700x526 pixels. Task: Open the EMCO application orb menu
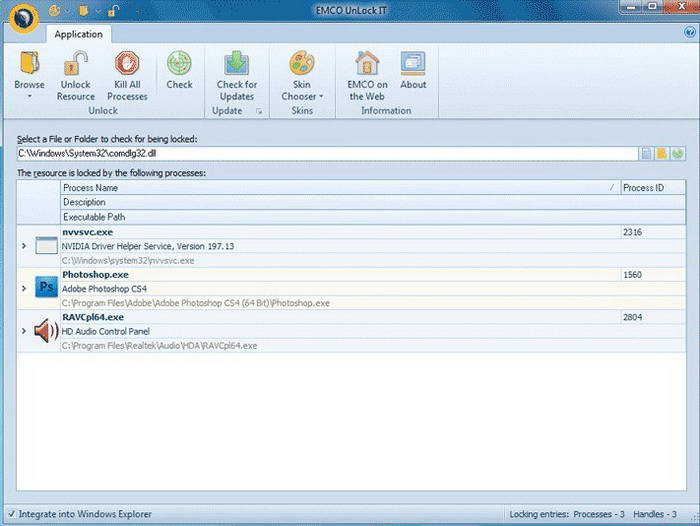(24, 17)
